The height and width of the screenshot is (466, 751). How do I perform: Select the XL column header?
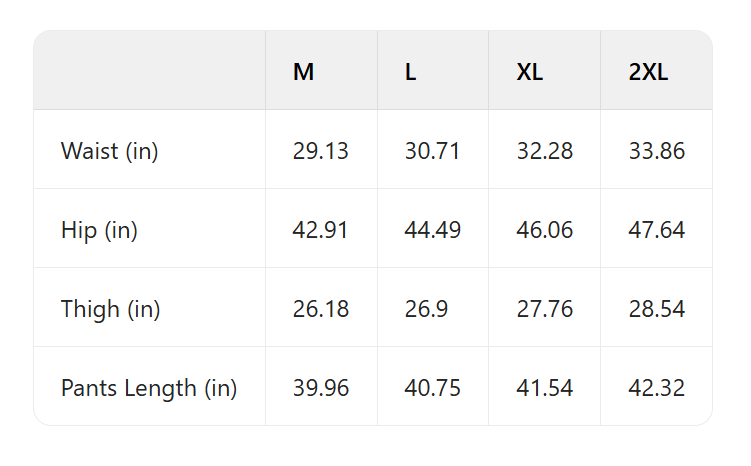[530, 72]
